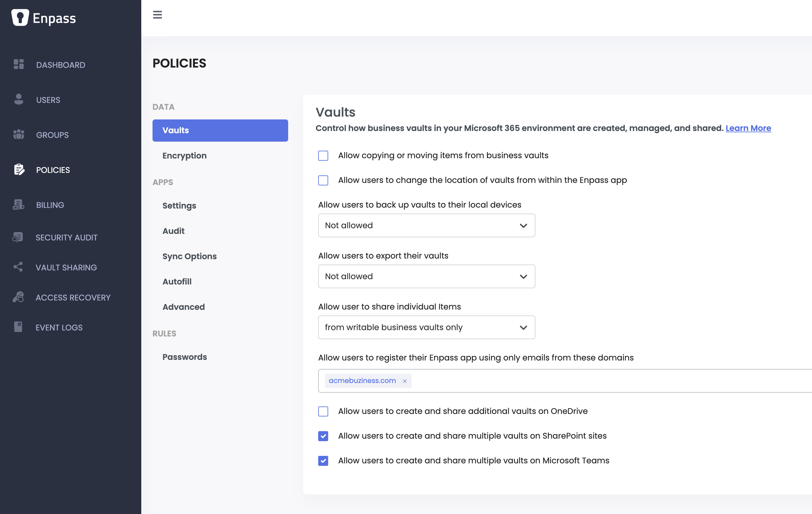Image resolution: width=812 pixels, height=514 pixels.
Task: Click the Users person icon
Action: [19, 99]
